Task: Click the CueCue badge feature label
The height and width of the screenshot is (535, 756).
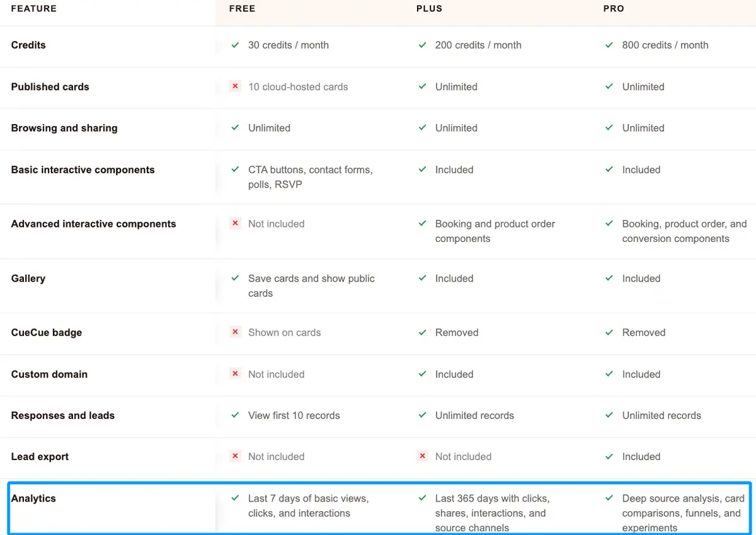Action: (47, 332)
